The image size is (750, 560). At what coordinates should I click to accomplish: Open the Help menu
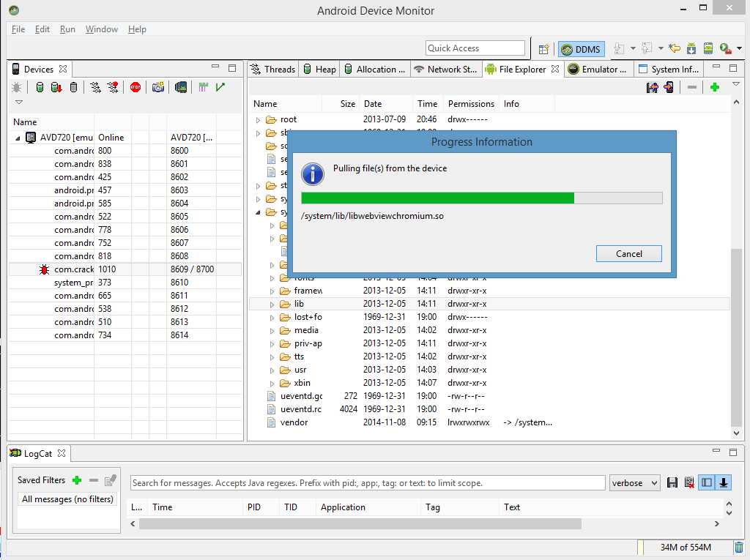(x=137, y=29)
